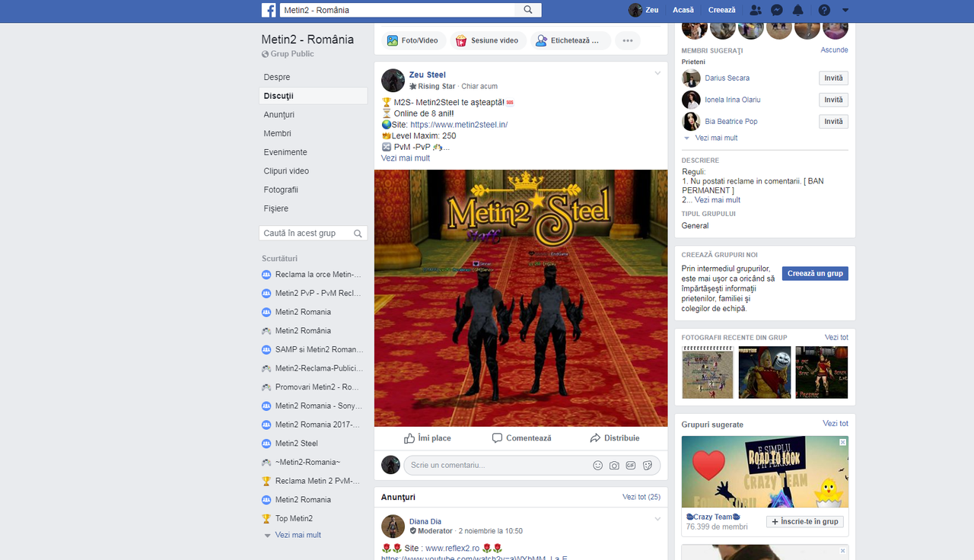Viewport: 974px width, 560px height.
Task: Open reflex2.ro link in Diana Dia post
Action: click(x=452, y=549)
